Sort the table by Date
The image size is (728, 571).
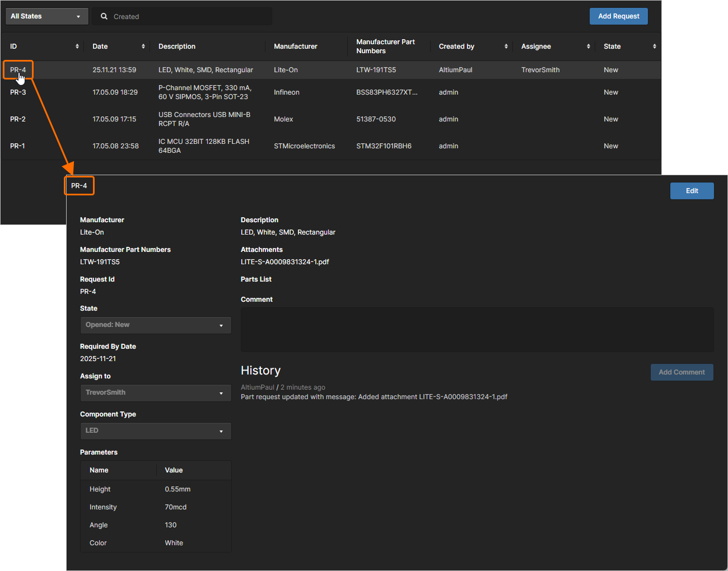(143, 46)
